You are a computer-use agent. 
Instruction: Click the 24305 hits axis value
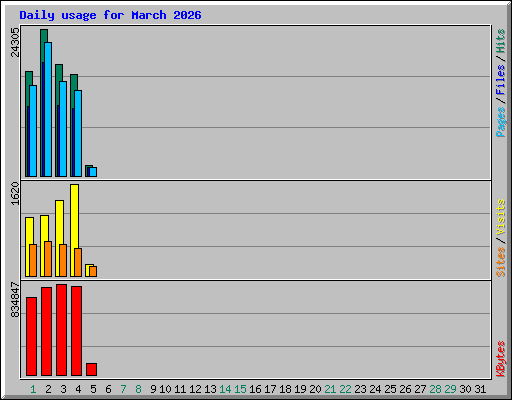coord(15,42)
